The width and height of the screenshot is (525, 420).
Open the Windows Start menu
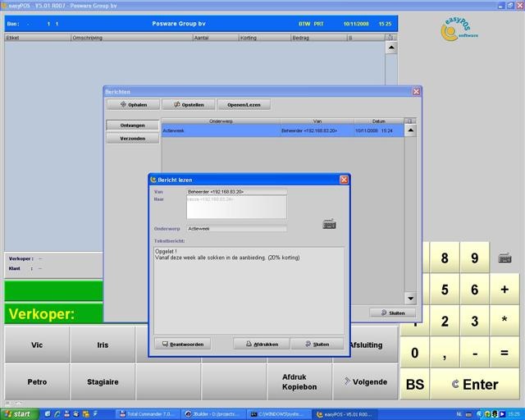click(x=18, y=414)
